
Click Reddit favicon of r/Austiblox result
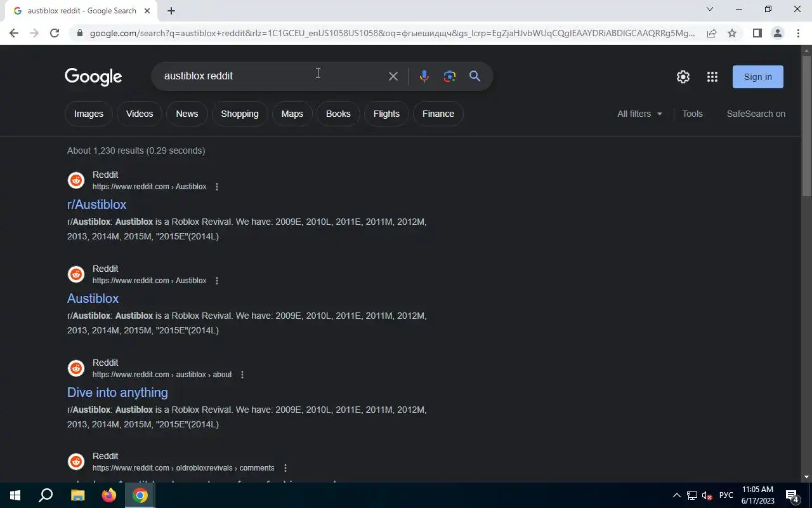[x=76, y=180]
